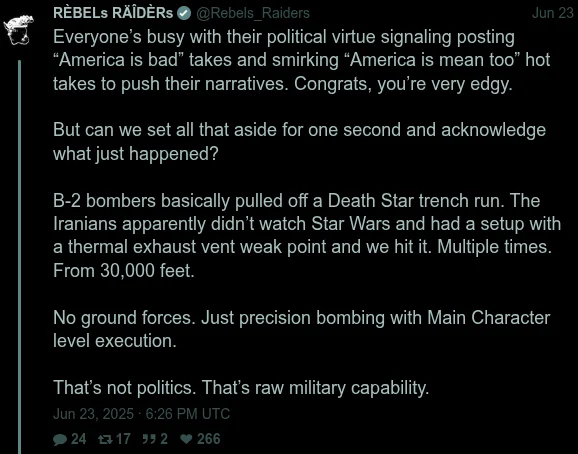Click the "That's not politics" closing line
This screenshot has width=578, height=454.
[x=241, y=388]
